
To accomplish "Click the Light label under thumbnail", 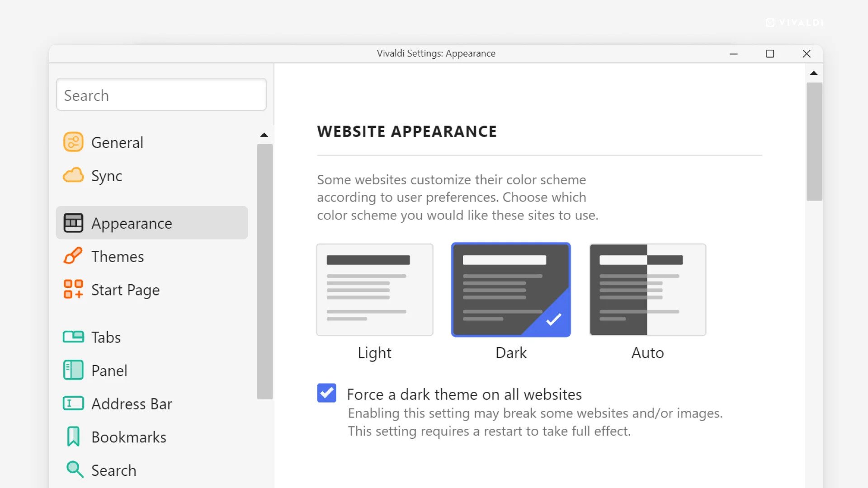I will tap(374, 353).
